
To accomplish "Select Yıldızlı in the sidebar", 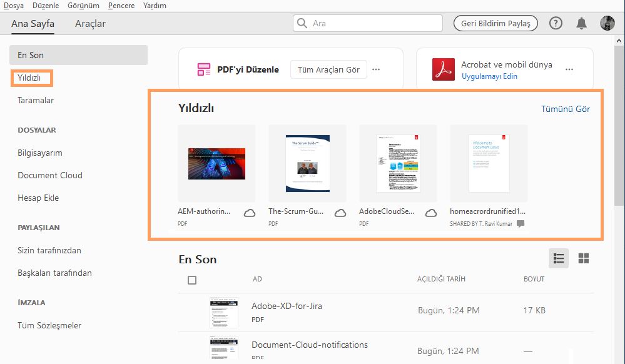I will pyautogui.click(x=29, y=78).
